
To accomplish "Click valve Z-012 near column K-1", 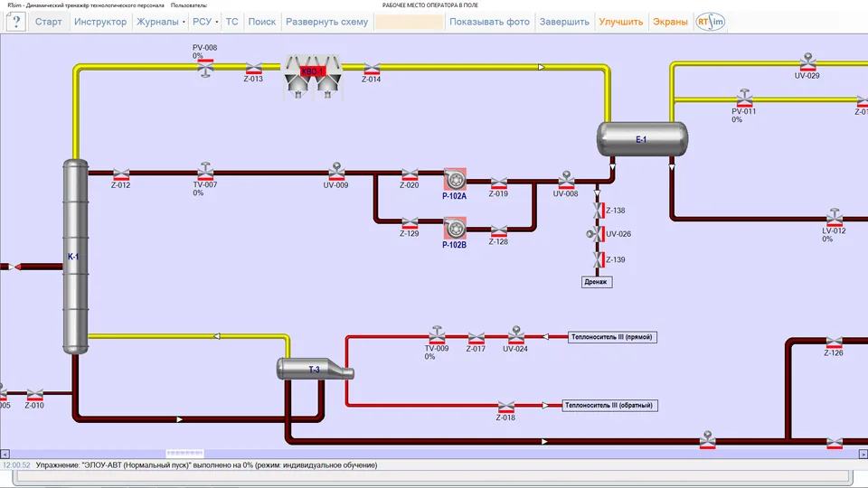I will click(x=121, y=174).
